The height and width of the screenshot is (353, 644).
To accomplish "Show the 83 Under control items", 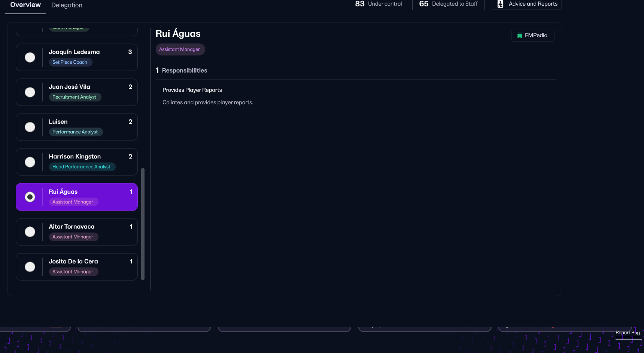I will click(x=379, y=4).
